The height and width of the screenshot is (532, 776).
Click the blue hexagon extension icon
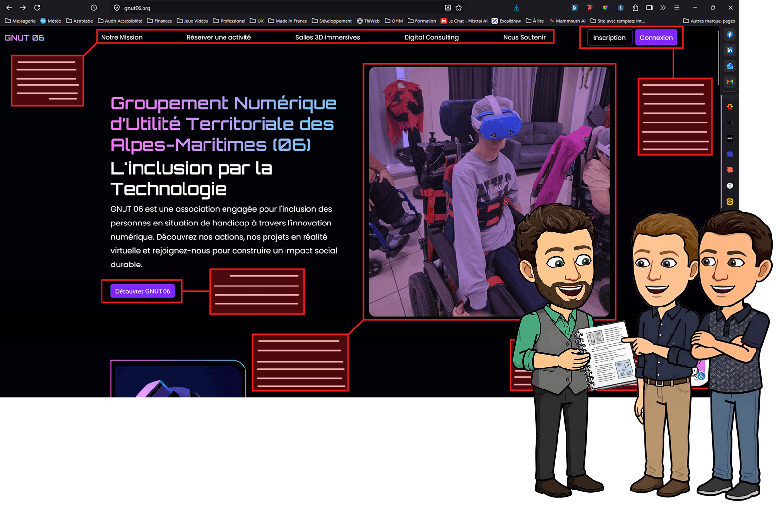(x=620, y=8)
